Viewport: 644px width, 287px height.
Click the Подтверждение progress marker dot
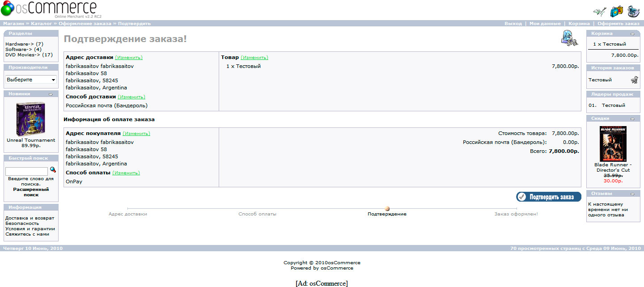coord(387,209)
